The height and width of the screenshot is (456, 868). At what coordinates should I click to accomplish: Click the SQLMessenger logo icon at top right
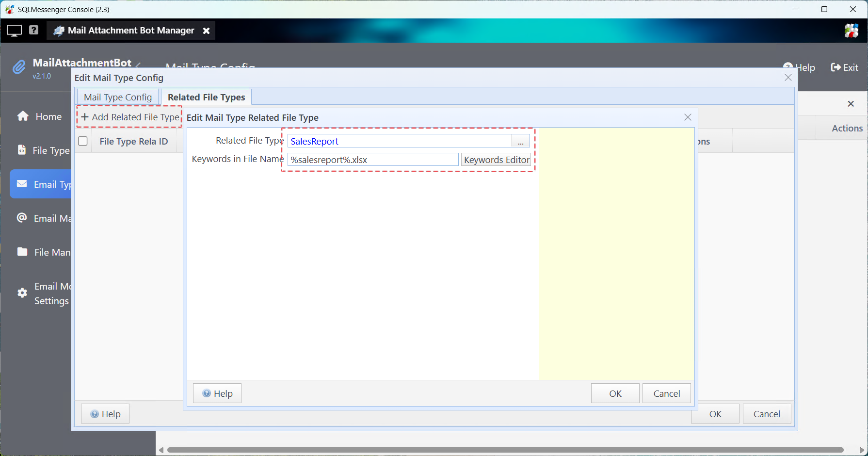[x=851, y=31]
